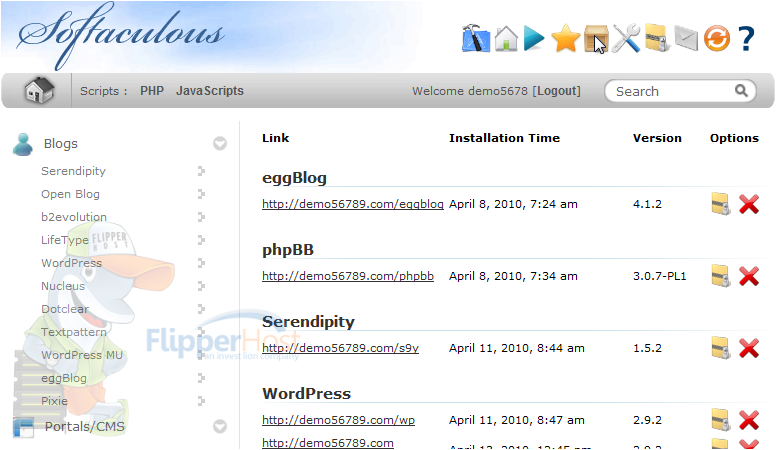Open LifeType in sidebar list
Image resolution: width=776 pixels, height=450 pixels.
point(65,240)
